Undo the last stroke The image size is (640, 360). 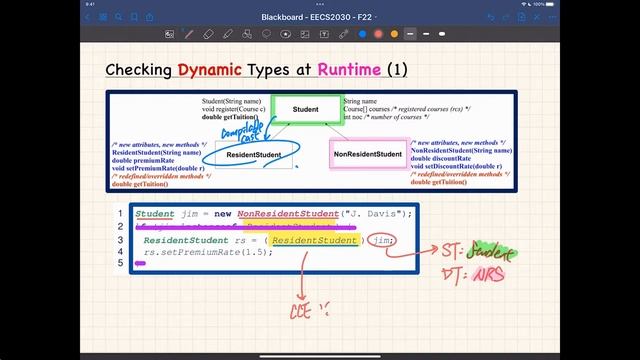coord(491,17)
